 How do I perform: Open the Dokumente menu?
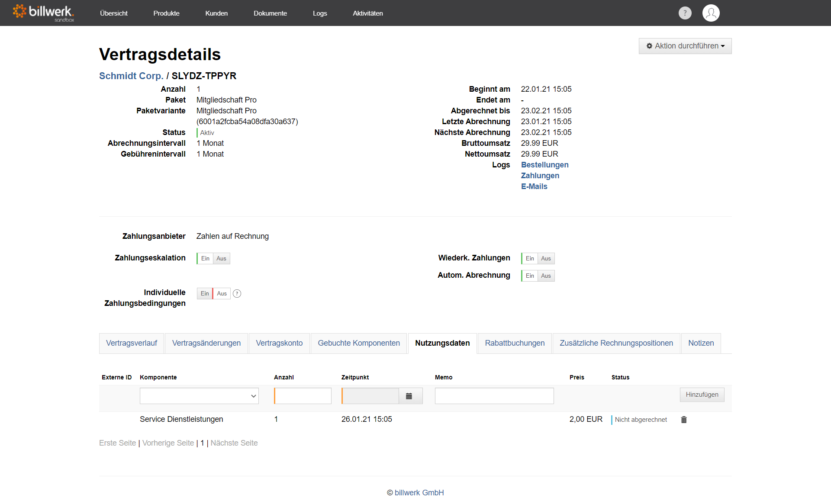270,13
